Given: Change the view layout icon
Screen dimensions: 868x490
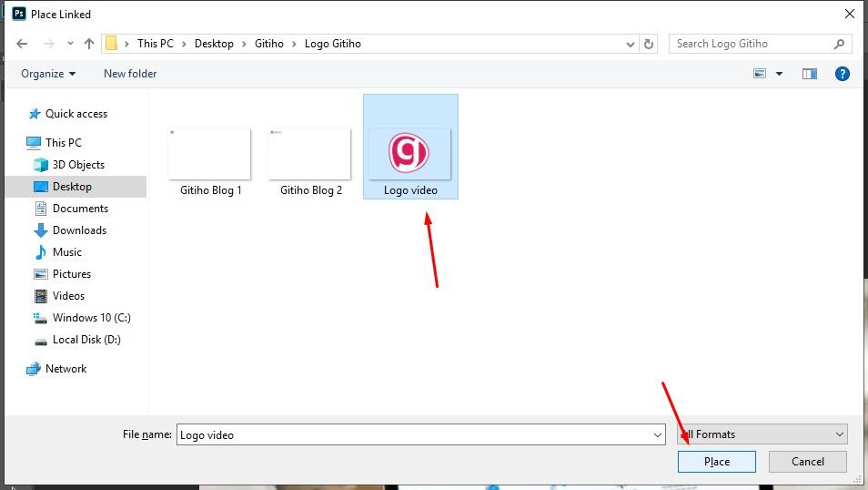Looking at the screenshot, I should (760, 74).
